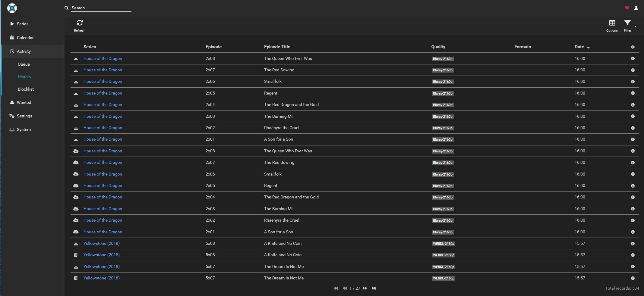644x296 pixels.
Task: Click grabbed cloud icon on second 2x01 row
Action: (76, 232)
